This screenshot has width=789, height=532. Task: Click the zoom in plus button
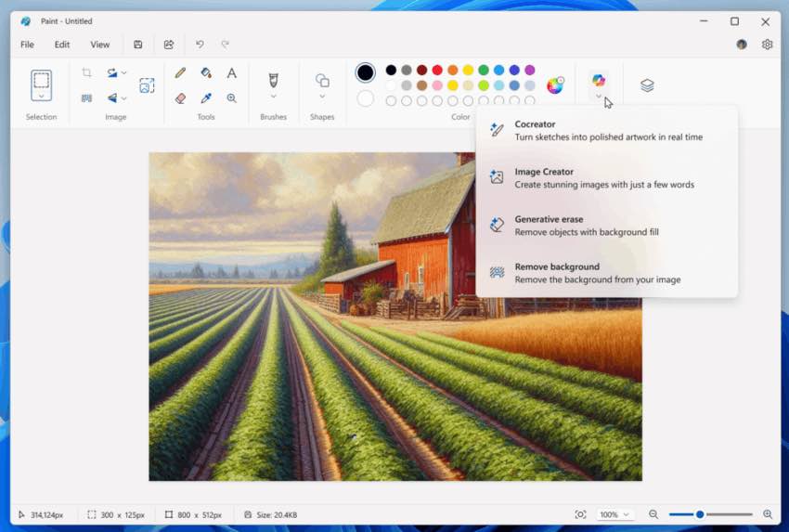(x=768, y=514)
